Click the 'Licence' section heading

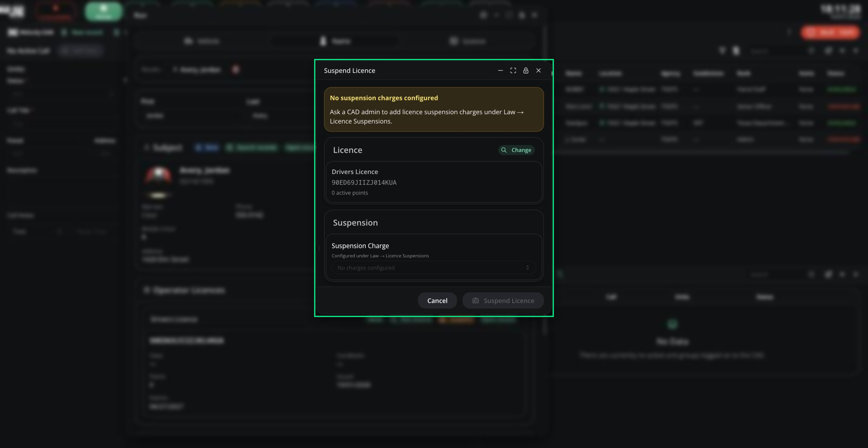(x=348, y=150)
